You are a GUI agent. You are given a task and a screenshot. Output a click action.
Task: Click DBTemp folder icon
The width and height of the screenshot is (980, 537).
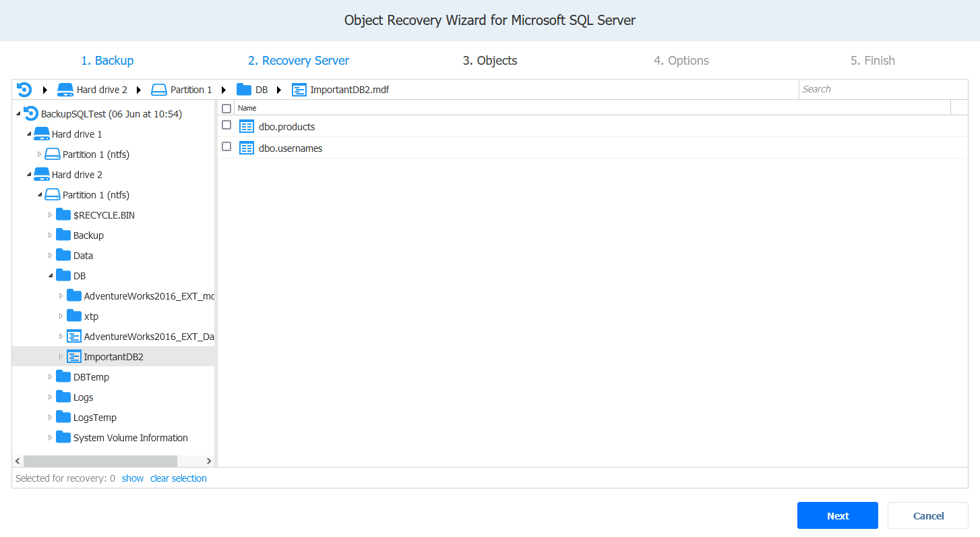63,376
